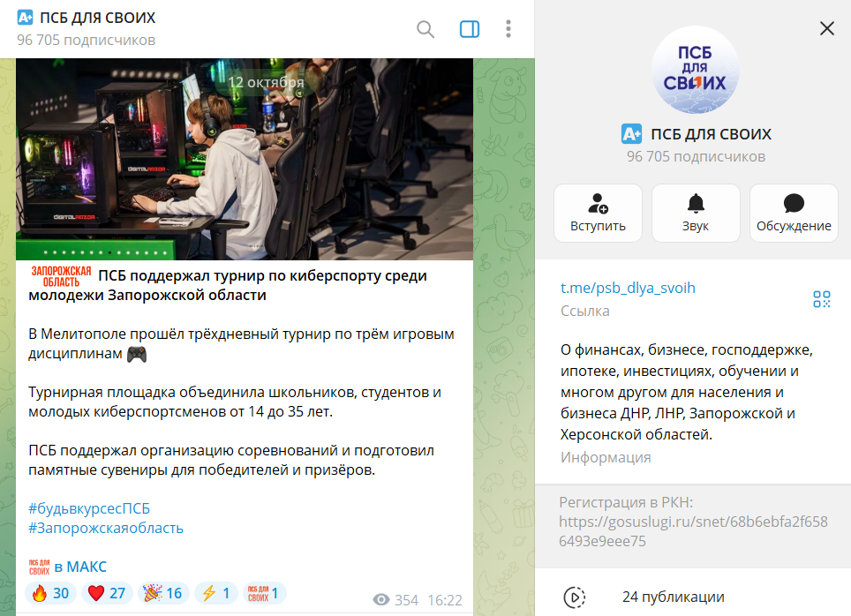Click the A+ badge beside profile channel name
This screenshot has width=851, height=616.
click(x=632, y=133)
